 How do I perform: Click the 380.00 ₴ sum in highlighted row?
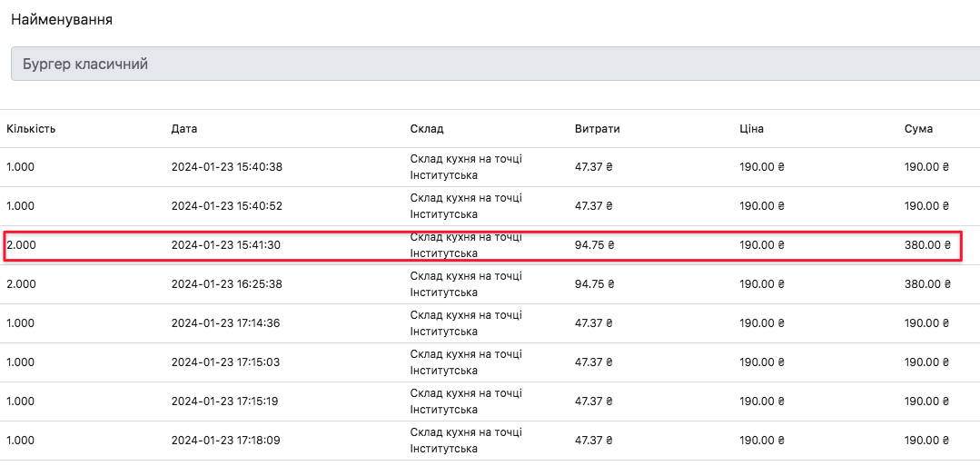pyautogui.click(x=927, y=245)
